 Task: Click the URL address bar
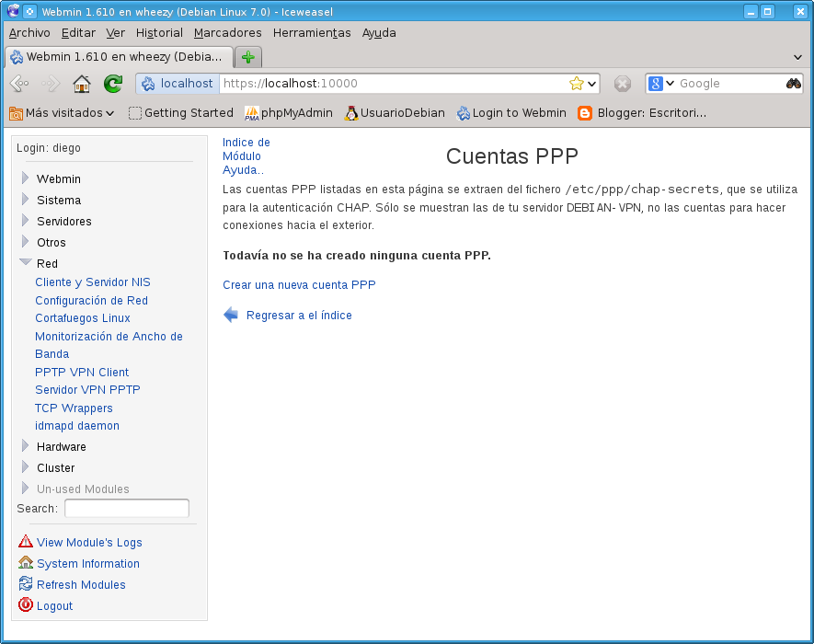[394, 84]
